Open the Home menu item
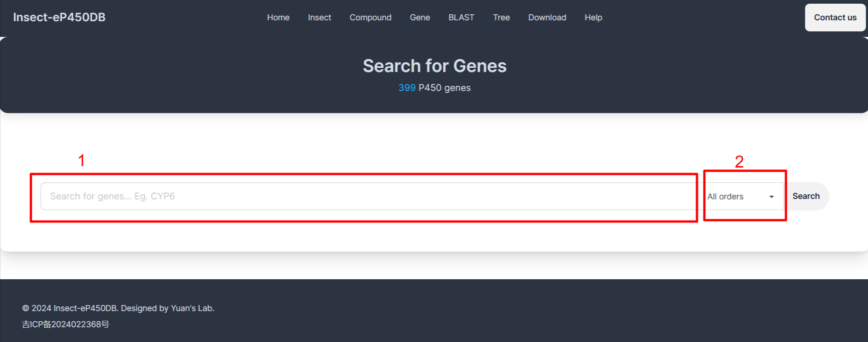Viewport: 868px width, 342px height. [x=278, y=18]
